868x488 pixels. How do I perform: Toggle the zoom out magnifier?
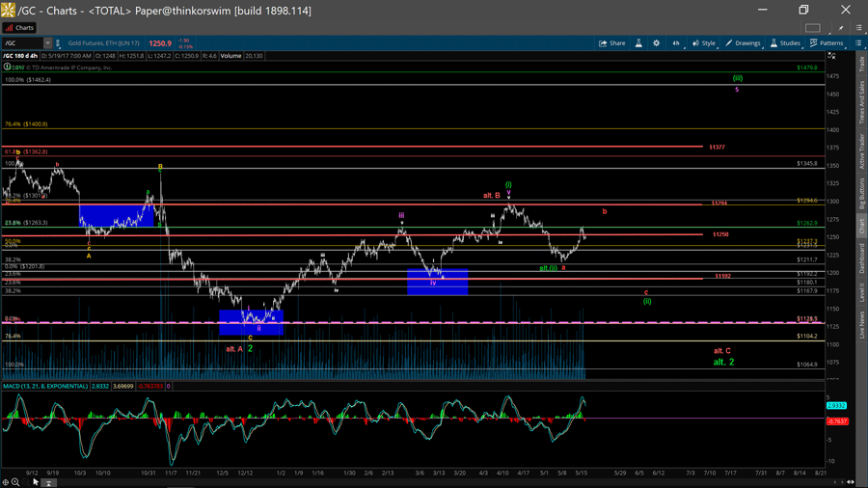[x=25, y=482]
